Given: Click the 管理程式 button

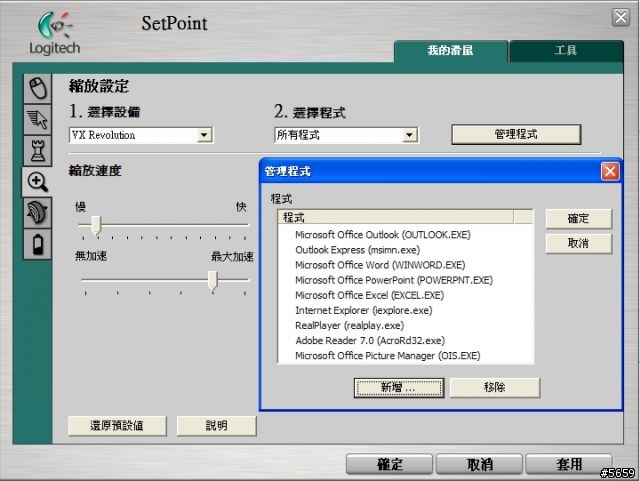Looking at the screenshot, I should tap(516, 134).
